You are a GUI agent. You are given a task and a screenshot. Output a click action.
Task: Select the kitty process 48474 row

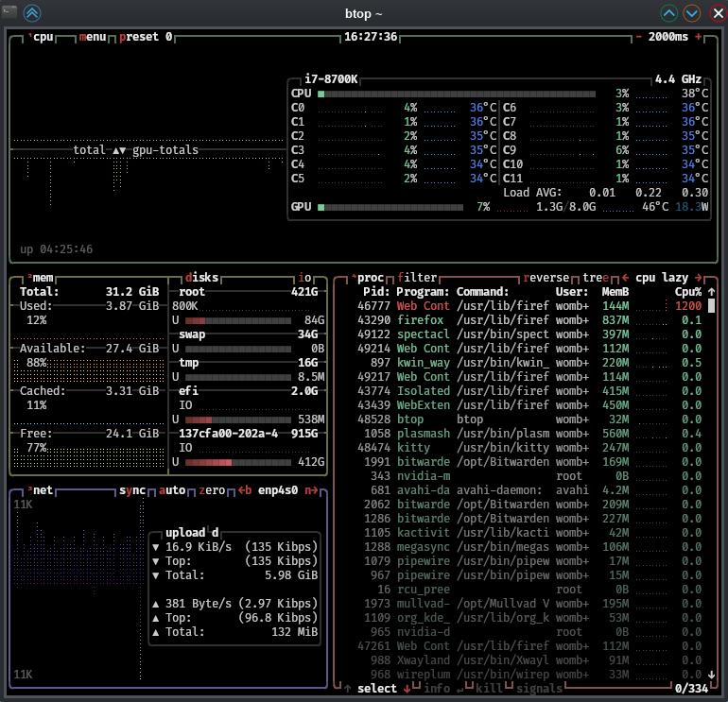[529, 447]
